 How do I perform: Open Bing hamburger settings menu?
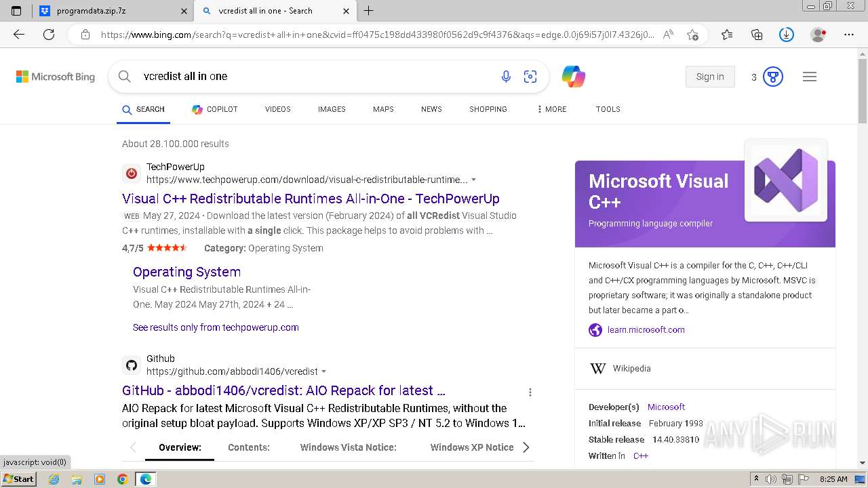[x=810, y=77]
